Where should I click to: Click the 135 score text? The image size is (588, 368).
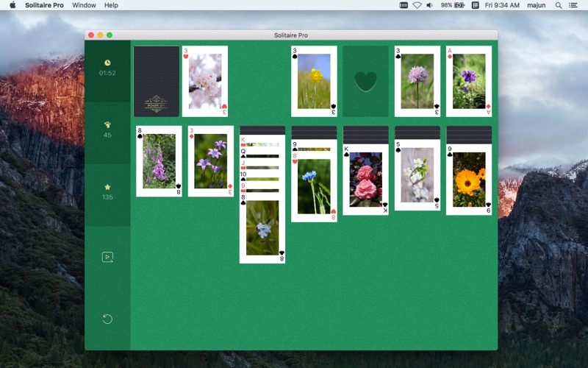click(x=107, y=197)
